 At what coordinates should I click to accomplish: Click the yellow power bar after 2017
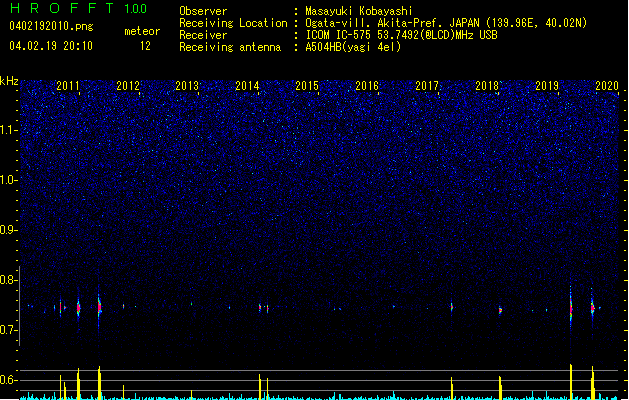click(x=452, y=388)
